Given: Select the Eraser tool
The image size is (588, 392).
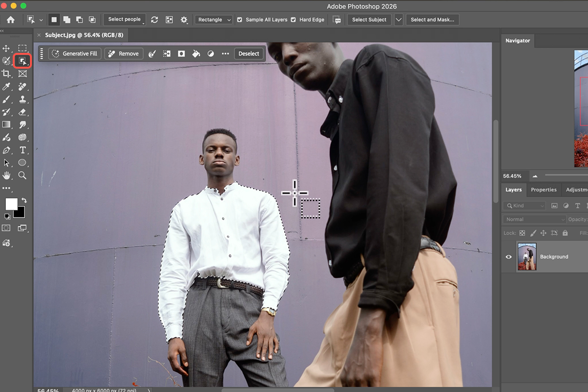Looking at the screenshot, I should point(22,112).
